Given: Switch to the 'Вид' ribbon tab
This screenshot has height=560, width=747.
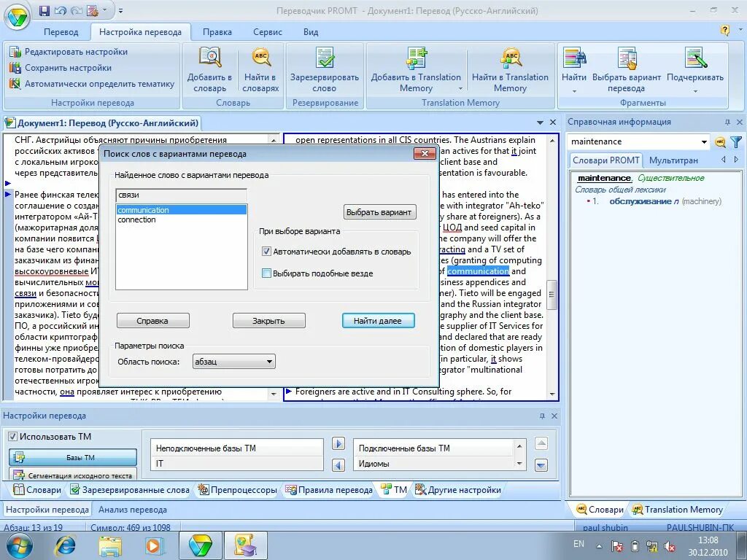Looking at the screenshot, I should pos(311,32).
